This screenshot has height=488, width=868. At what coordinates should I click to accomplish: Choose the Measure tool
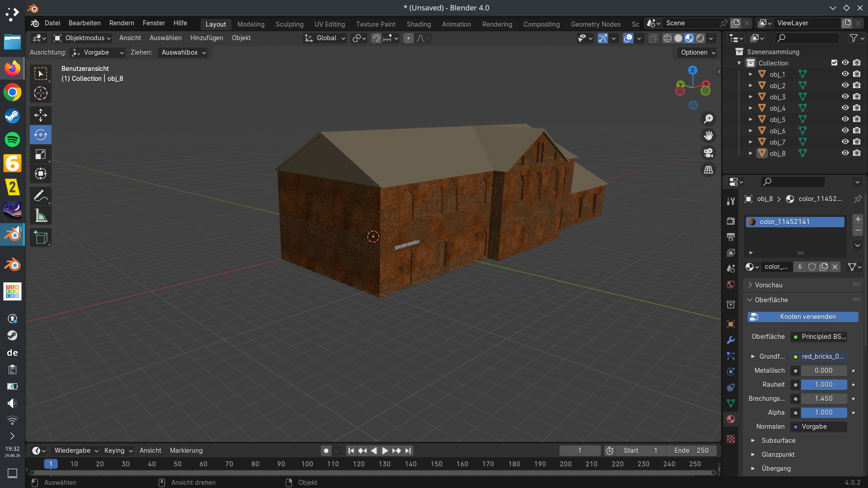41,216
